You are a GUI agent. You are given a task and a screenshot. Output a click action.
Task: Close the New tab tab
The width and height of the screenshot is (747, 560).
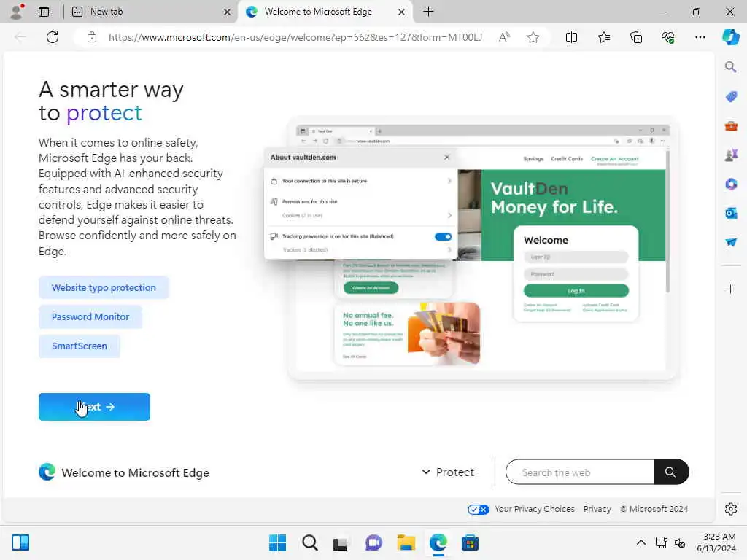[x=228, y=12]
